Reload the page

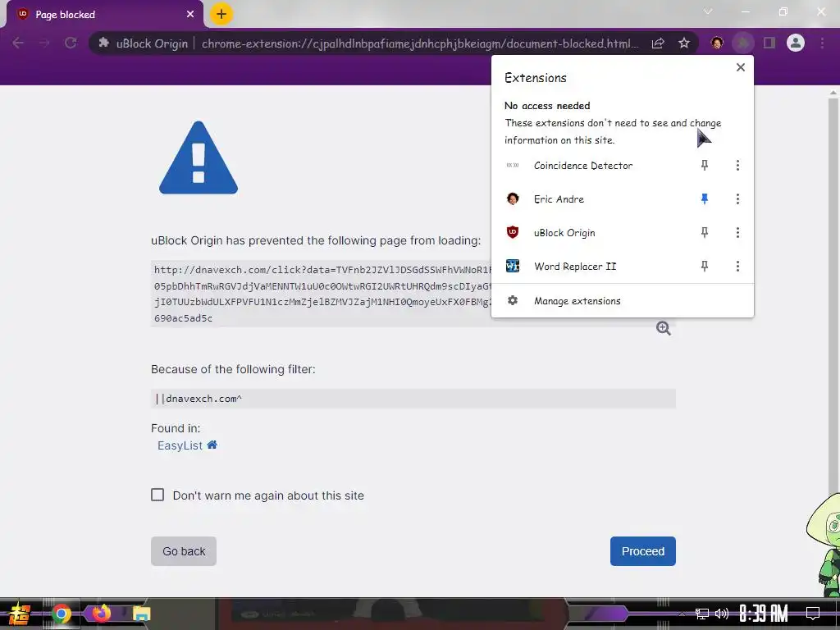(71, 43)
